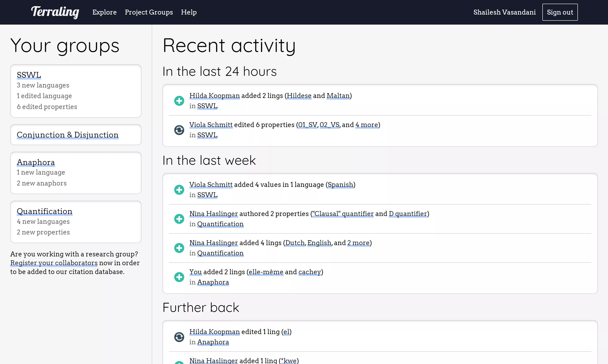Viewport: 608px width, 364px height.
Task: Click the refresh icon beside Hilda Koopman's edited ling
Action: pos(179,337)
